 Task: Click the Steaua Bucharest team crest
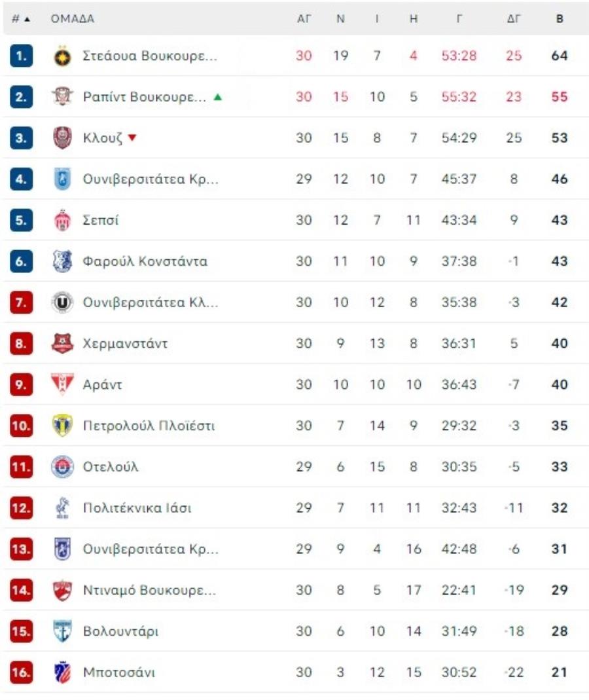point(62,56)
